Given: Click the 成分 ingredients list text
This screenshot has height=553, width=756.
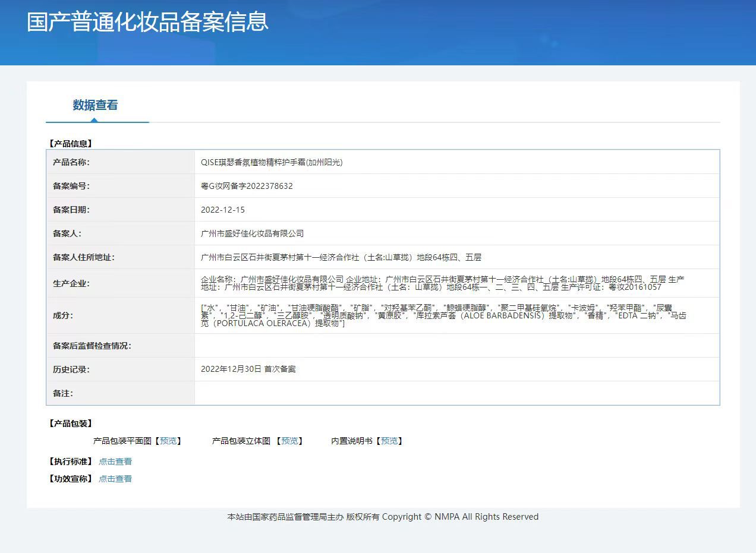Looking at the screenshot, I should 443,315.
